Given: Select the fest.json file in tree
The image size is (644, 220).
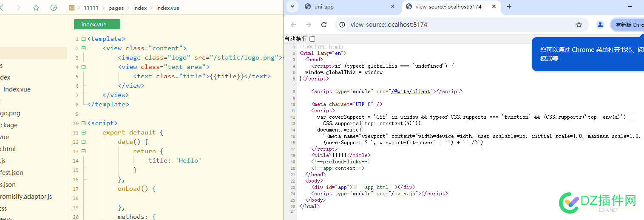Looking at the screenshot, I should coord(12,173).
